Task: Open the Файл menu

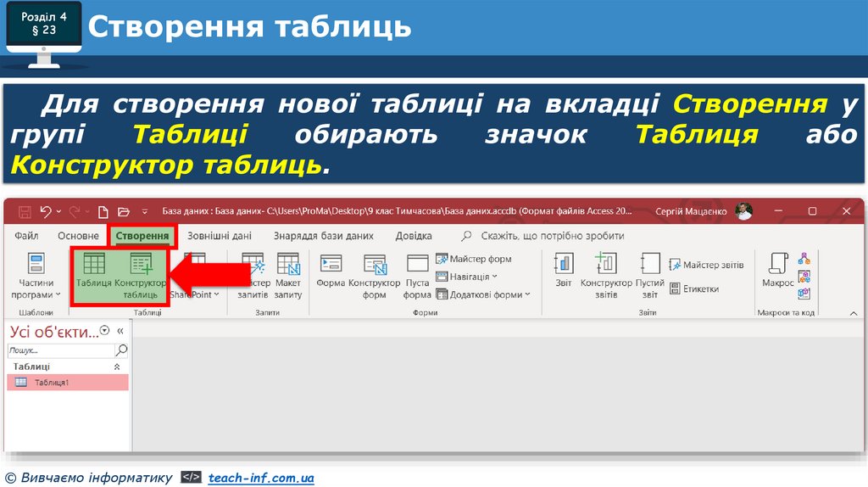Action: (26, 236)
